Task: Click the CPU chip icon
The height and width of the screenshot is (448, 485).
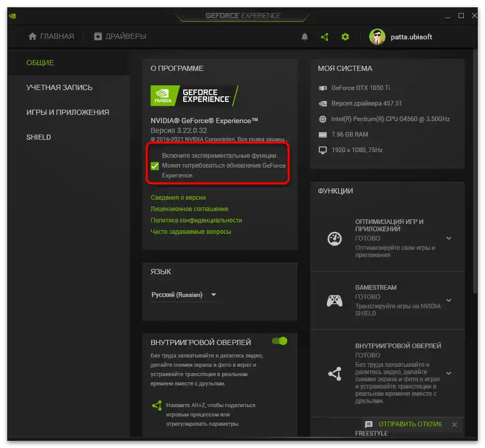Action: click(322, 119)
